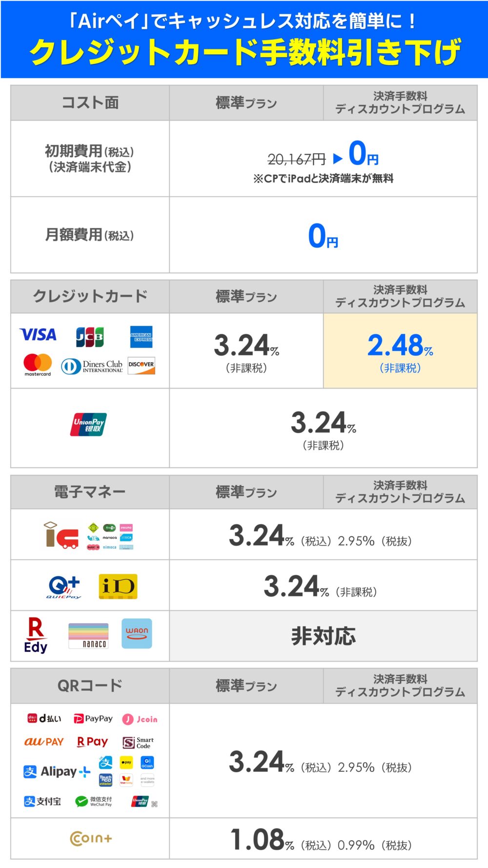Click the American Express logo
Viewport: 488px width, 868px height.
tap(142, 337)
